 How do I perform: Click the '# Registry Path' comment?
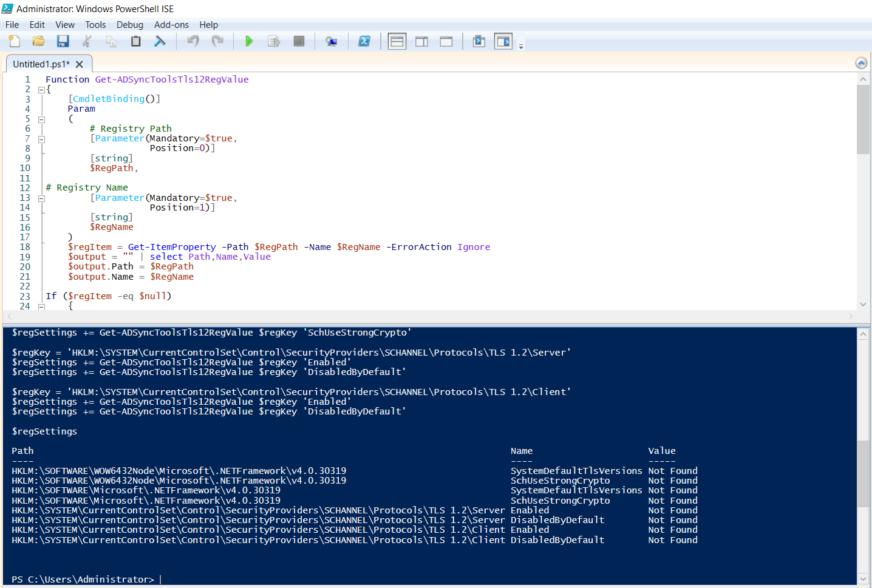point(131,129)
